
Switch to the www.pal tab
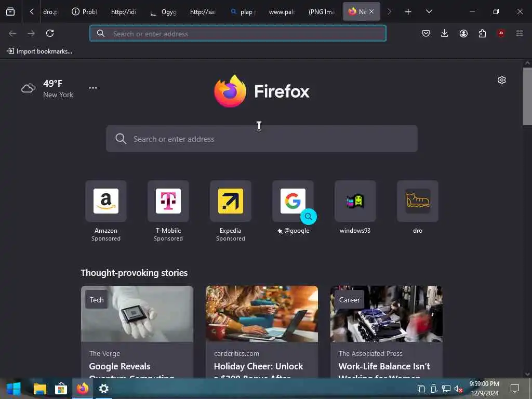point(282,12)
